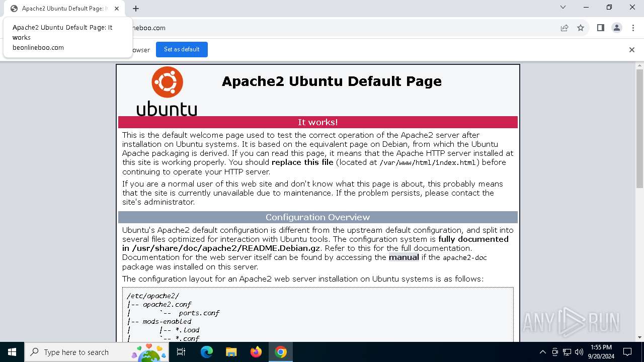Open the manual link in Configuration Overview
Image resolution: width=644 pixels, height=362 pixels.
[404, 257]
